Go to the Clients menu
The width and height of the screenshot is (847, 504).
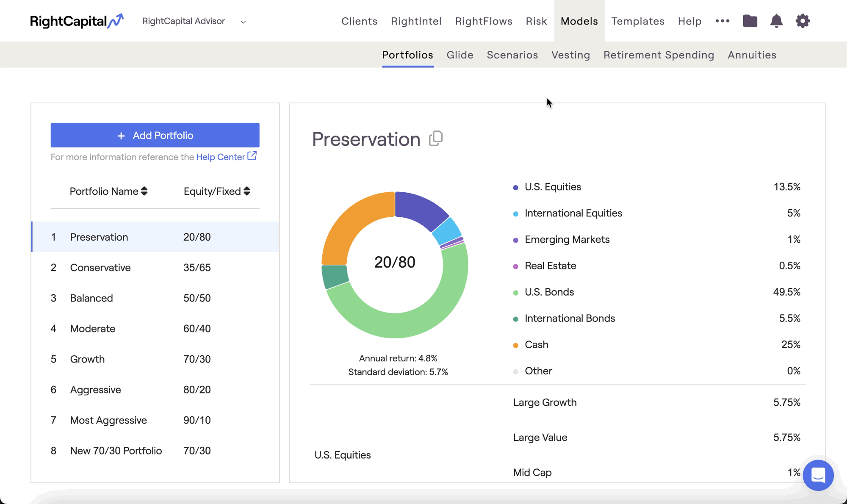click(x=359, y=21)
